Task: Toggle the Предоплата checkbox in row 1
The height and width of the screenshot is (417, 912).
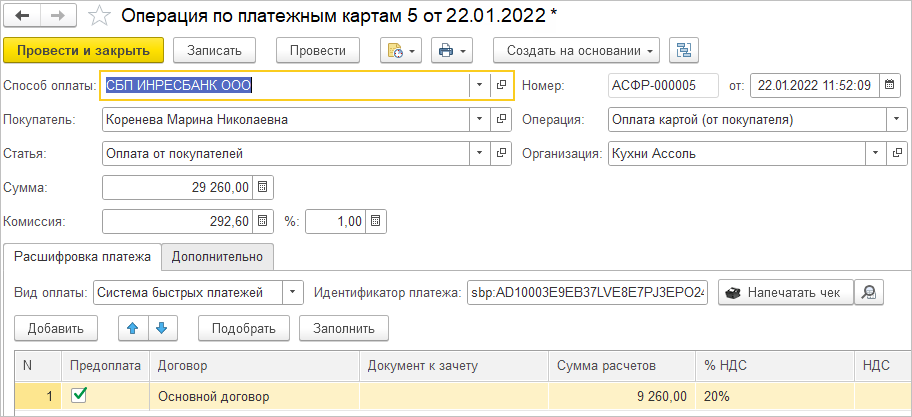Action: point(79,395)
